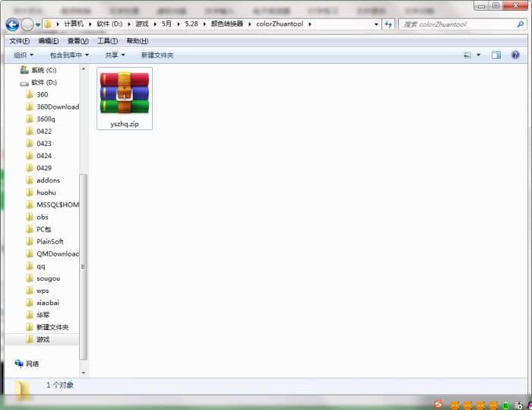Viewport: 532px width, 410px height.
Task: Click the search colorZhuantool input box
Action: tap(458, 24)
